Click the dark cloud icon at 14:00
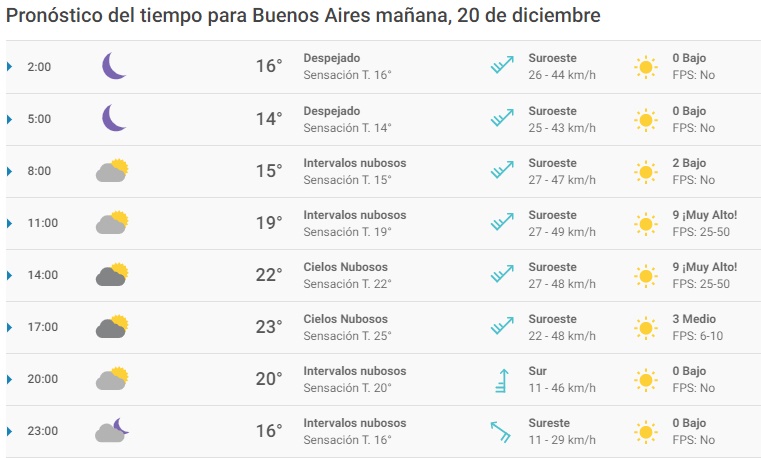This screenshot has height=458, width=761. coord(112,275)
